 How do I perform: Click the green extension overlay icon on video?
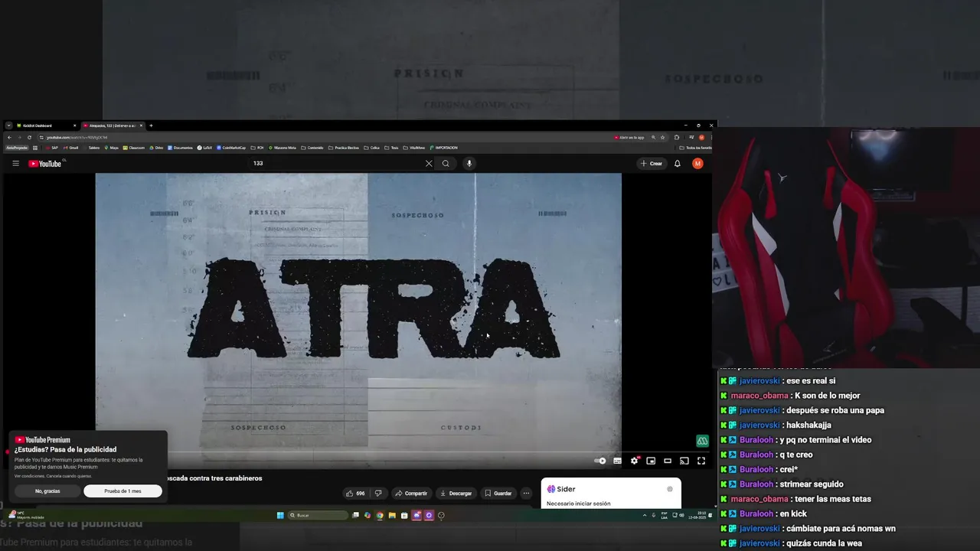pyautogui.click(x=702, y=441)
